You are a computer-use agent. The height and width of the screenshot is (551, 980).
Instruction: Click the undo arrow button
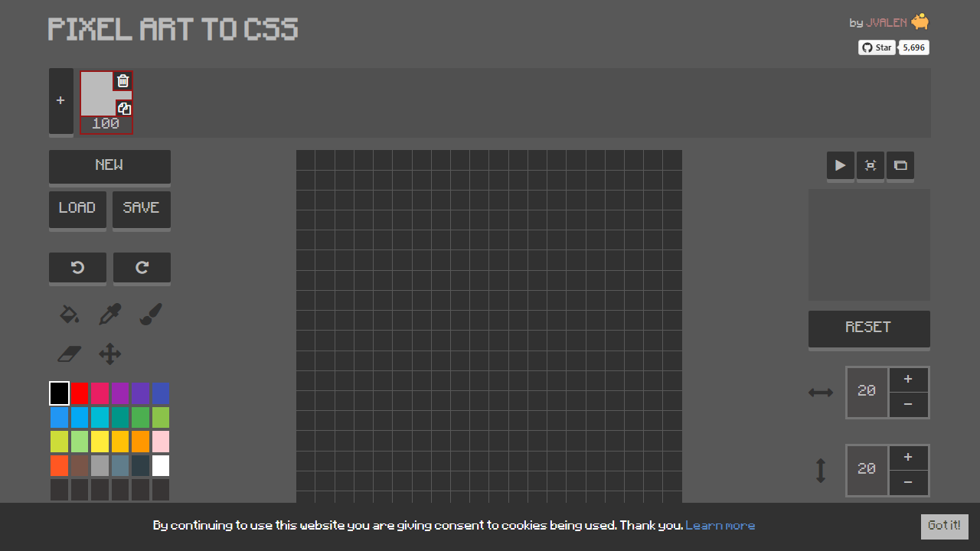tap(77, 267)
